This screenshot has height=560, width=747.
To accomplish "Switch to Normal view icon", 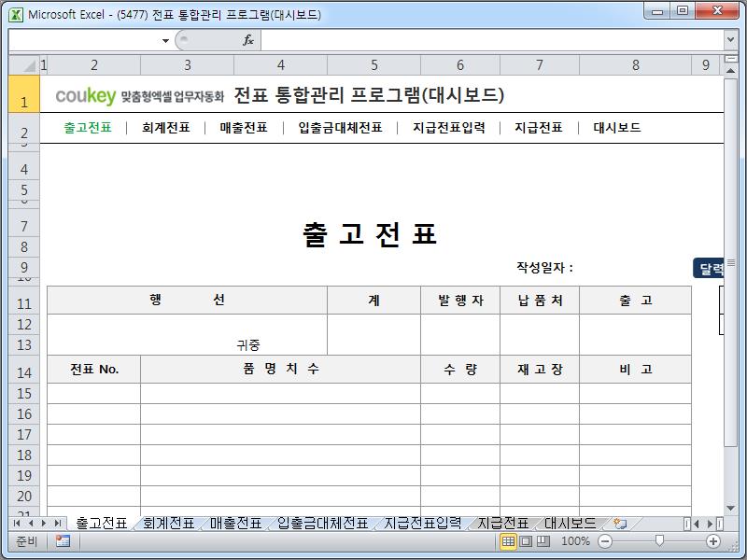I will 508,541.
